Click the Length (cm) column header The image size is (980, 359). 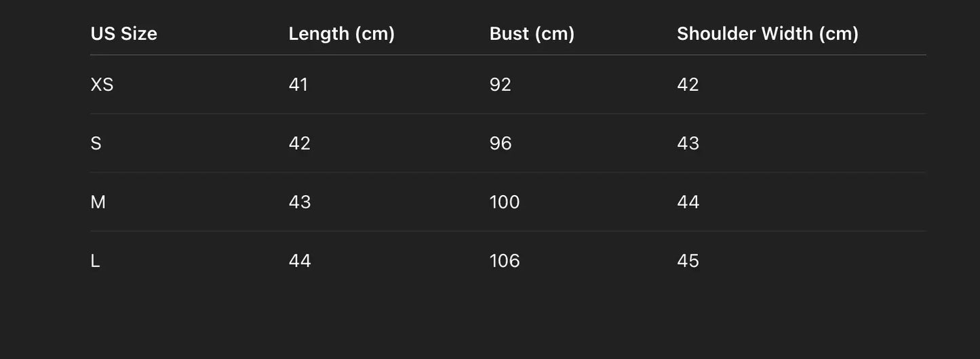click(341, 34)
